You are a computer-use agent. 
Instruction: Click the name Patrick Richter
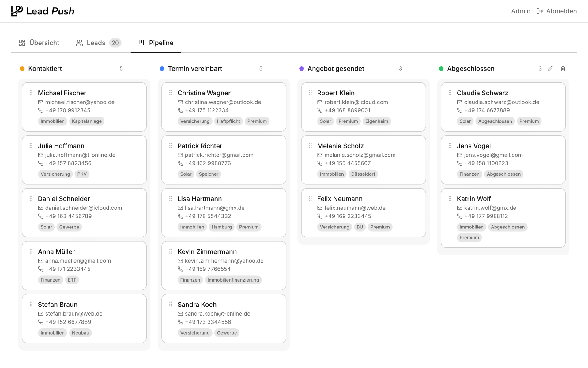click(200, 146)
